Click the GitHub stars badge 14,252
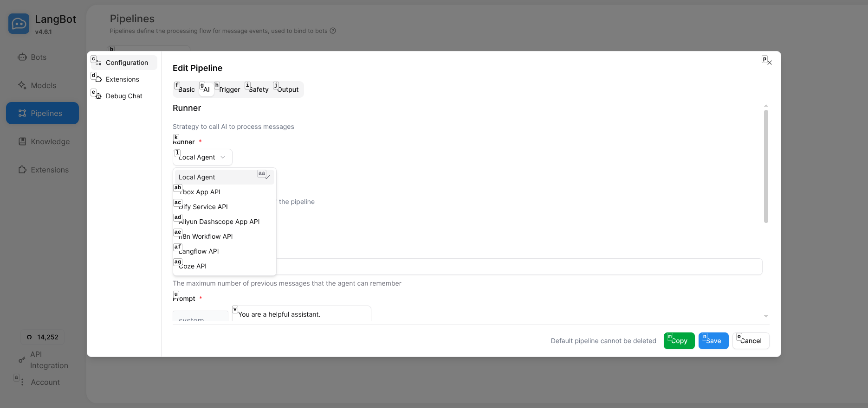The width and height of the screenshot is (868, 408). pyautogui.click(x=43, y=337)
